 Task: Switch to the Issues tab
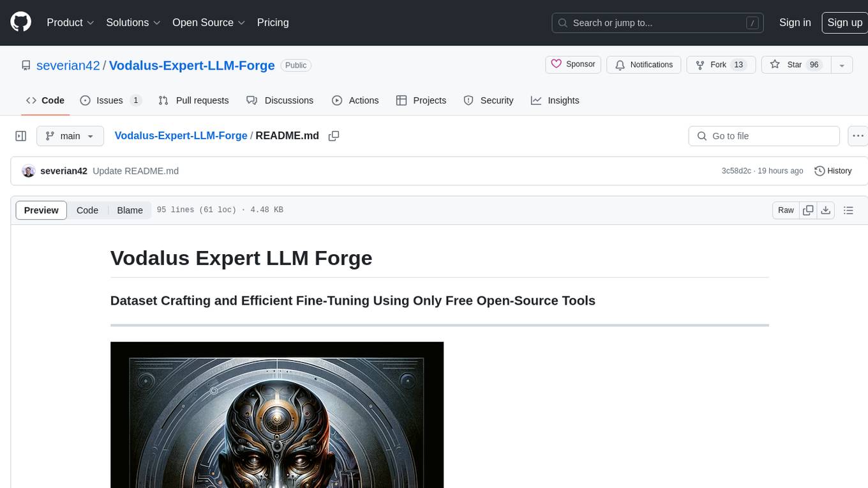(110, 100)
